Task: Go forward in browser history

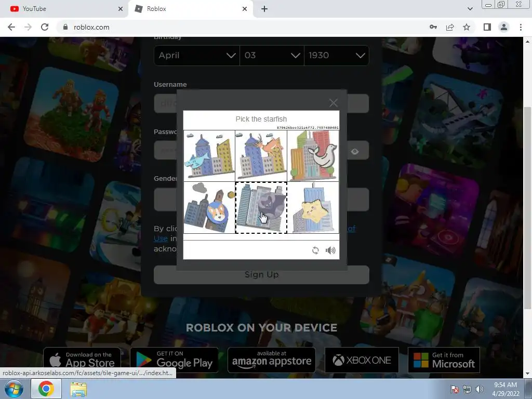Action: click(x=28, y=27)
